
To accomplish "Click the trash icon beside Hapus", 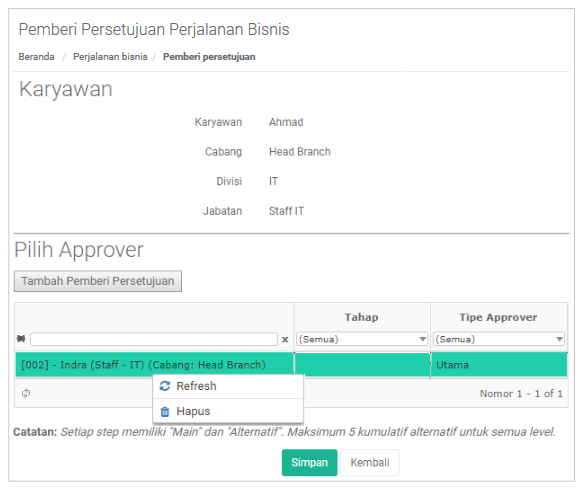I will coord(165,412).
